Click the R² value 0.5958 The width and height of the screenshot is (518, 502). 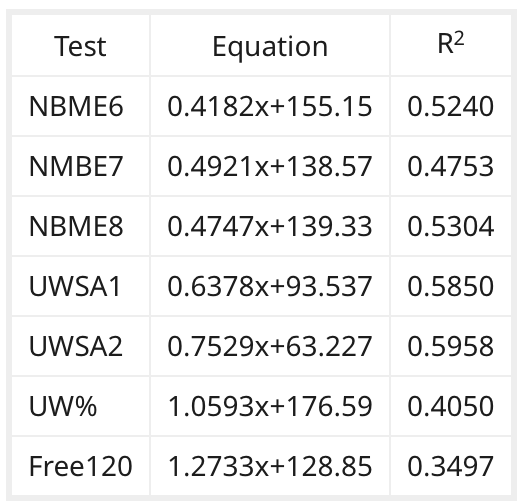[x=450, y=346]
